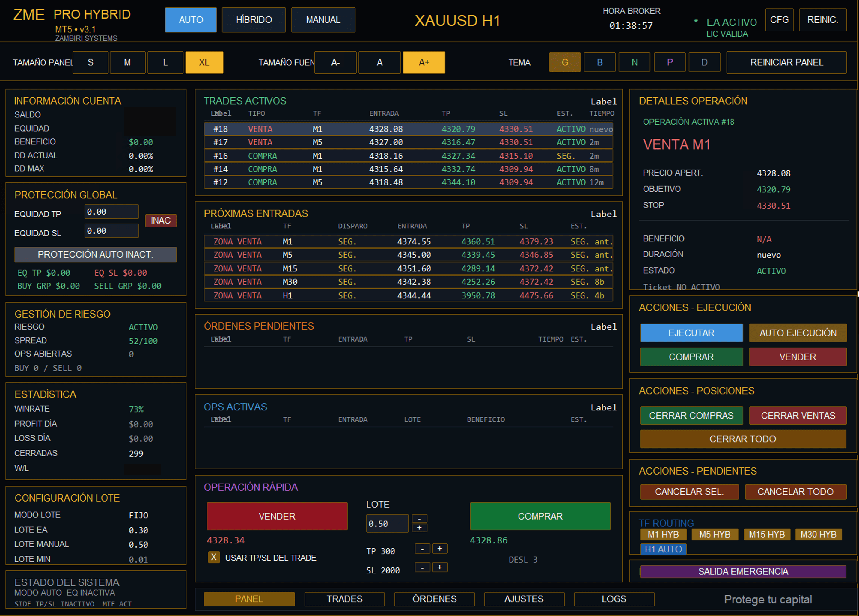The image size is (859, 616).
Task: Click VENDER in Acciones Ejecución
Action: pos(798,357)
